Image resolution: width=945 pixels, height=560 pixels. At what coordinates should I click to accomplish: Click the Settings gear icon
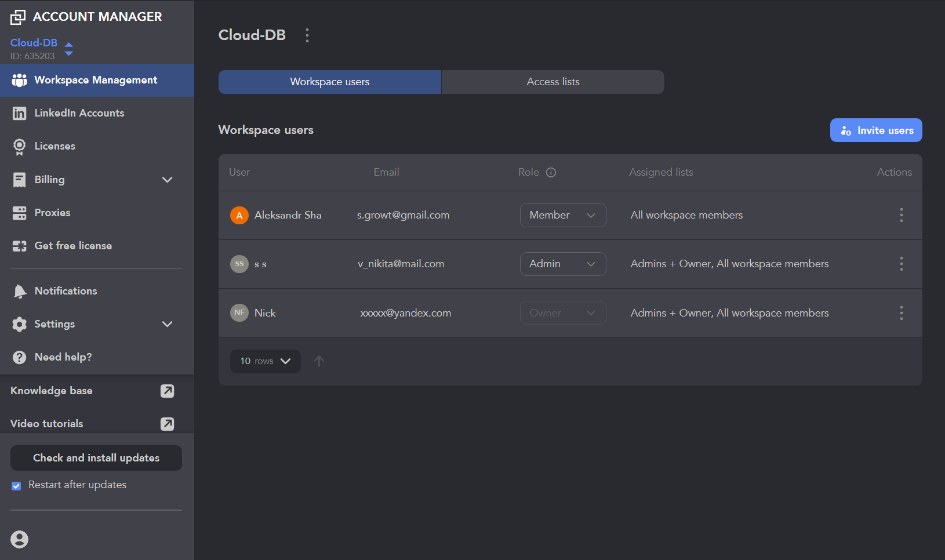click(x=19, y=324)
